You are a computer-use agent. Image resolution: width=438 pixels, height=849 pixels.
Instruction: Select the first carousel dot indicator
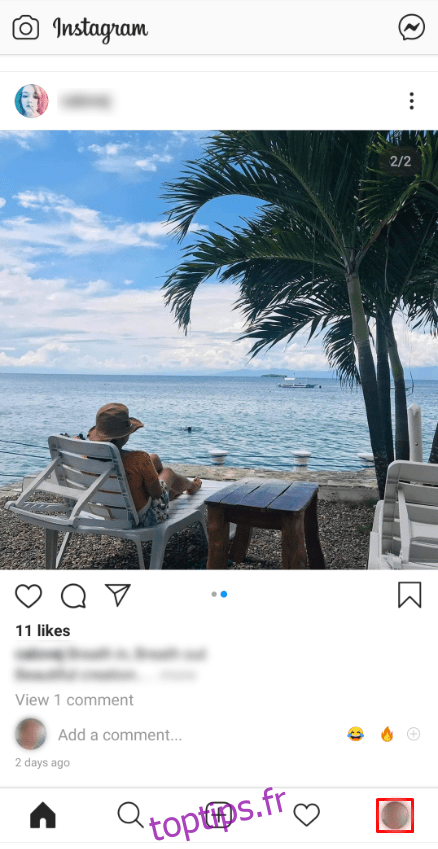(x=214, y=594)
